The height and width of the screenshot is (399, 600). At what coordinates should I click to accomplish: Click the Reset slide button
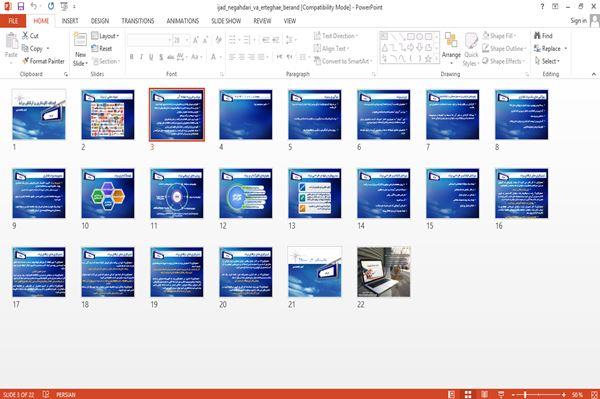[102, 48]
